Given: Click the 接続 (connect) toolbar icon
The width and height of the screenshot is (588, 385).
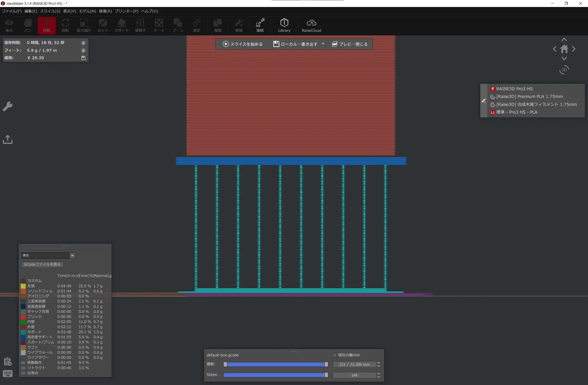Looking at the screenshot, I should click(x=260, y=25).
